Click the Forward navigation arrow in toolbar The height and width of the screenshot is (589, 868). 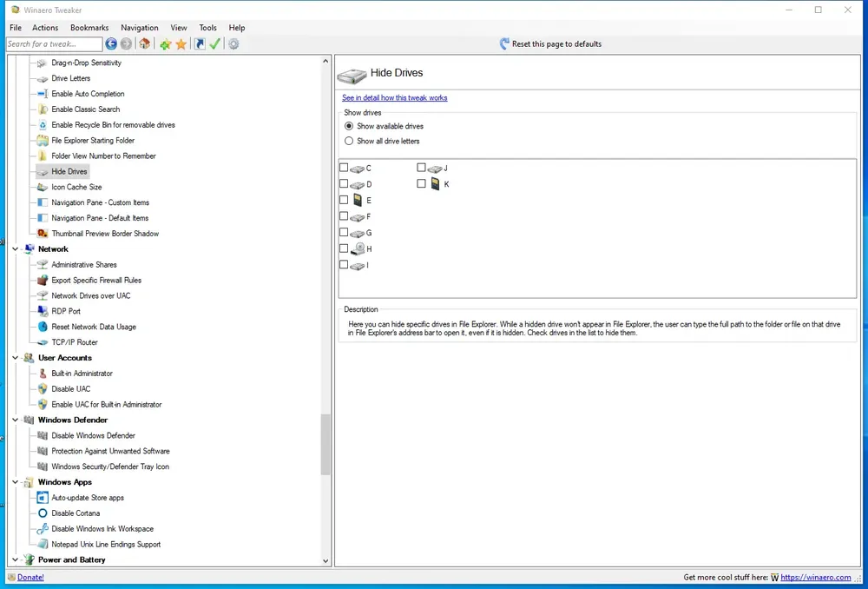coord(126,43)
